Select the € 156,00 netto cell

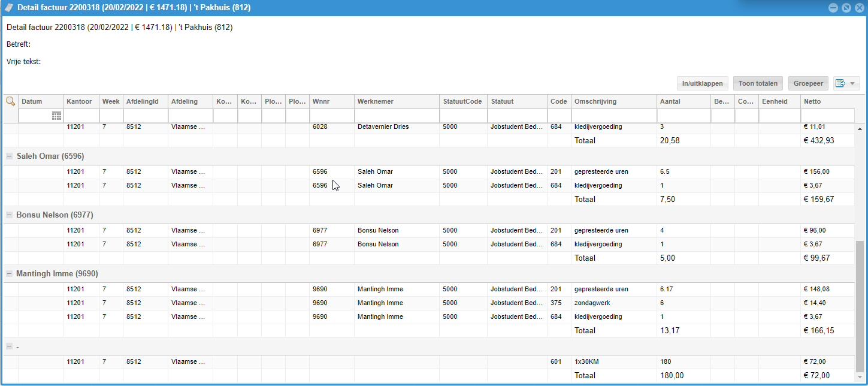(x=828, y=171)
